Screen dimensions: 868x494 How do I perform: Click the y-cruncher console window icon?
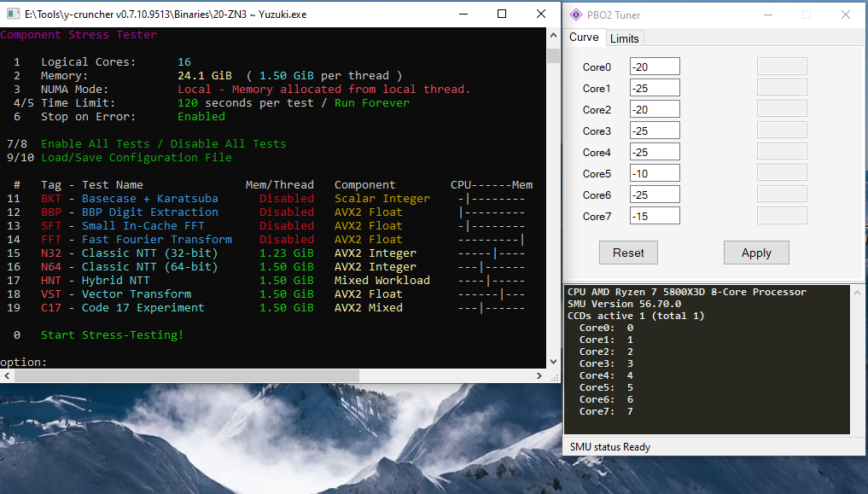tap(13, 14)
